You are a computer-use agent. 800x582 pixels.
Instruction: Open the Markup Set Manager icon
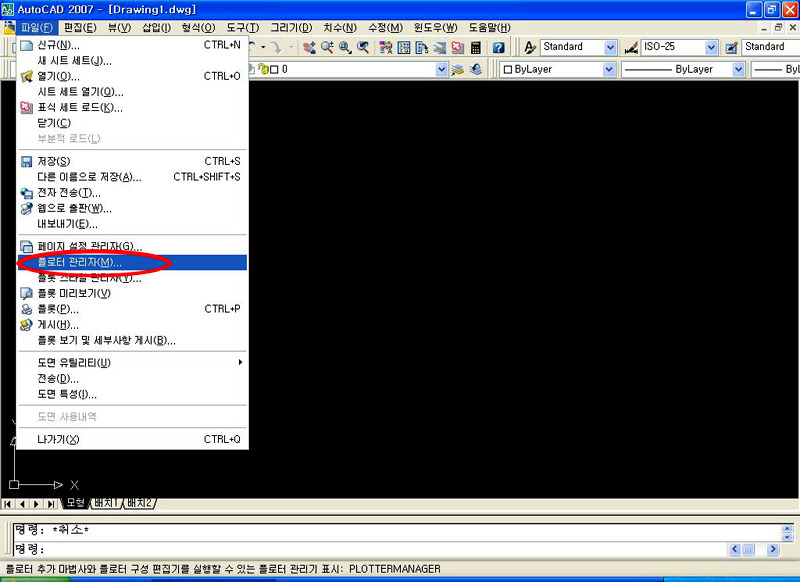pos(458,47)
